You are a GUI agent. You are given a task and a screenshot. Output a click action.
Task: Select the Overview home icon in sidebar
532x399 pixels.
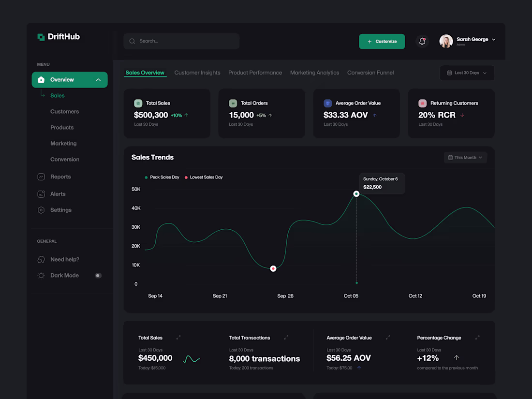41,80
